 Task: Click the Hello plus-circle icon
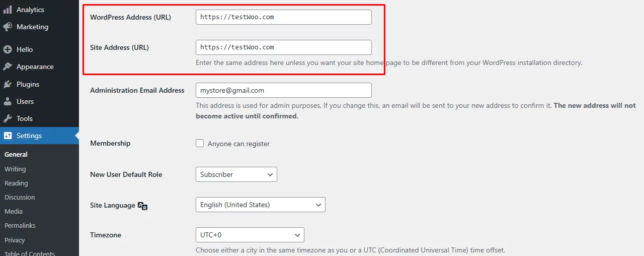tap(8, 49)
